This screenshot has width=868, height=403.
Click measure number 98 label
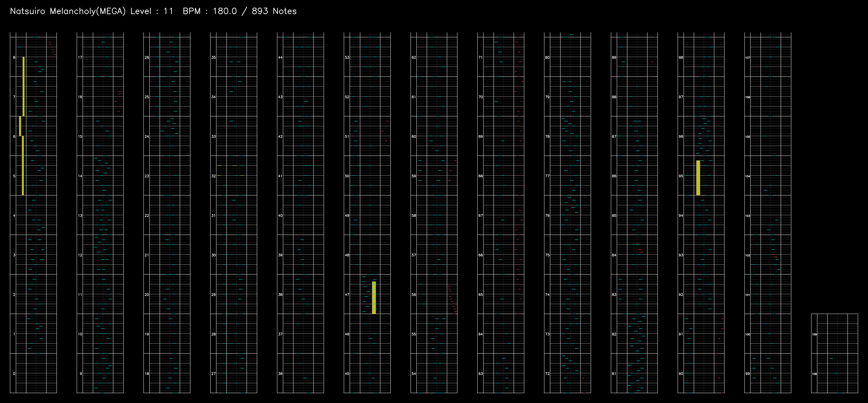coord(681,57)
